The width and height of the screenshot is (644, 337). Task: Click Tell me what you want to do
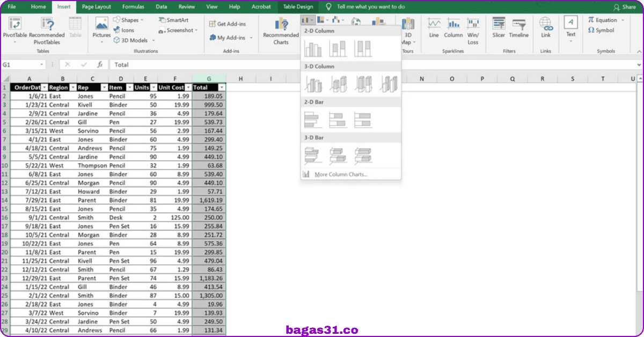click(x=365, y=6)
